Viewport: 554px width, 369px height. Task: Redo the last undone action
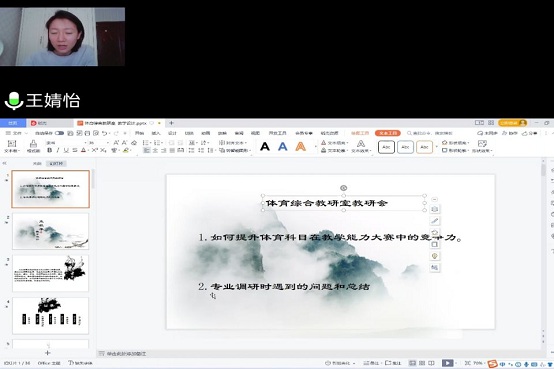[x=116, y=133]
